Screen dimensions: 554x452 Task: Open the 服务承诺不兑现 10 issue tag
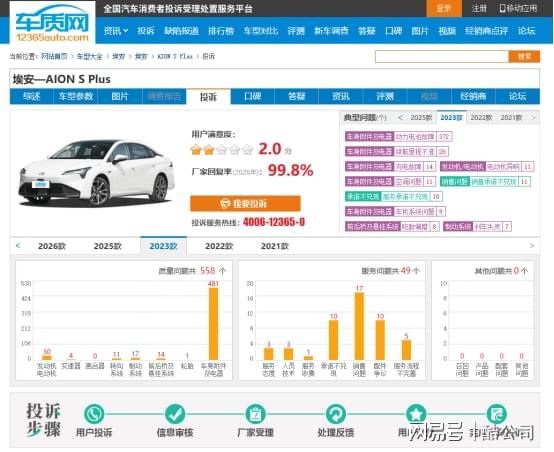click(394, 196)
